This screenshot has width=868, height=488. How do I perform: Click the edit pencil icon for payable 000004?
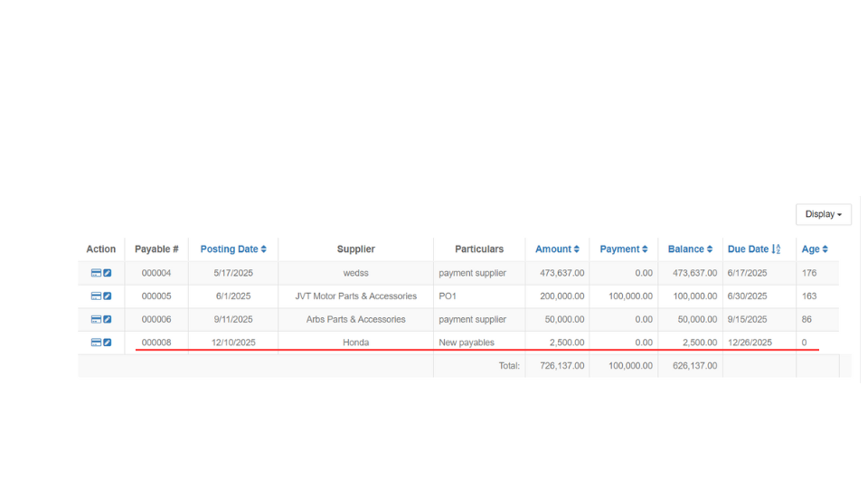click(x=107, y=273)
